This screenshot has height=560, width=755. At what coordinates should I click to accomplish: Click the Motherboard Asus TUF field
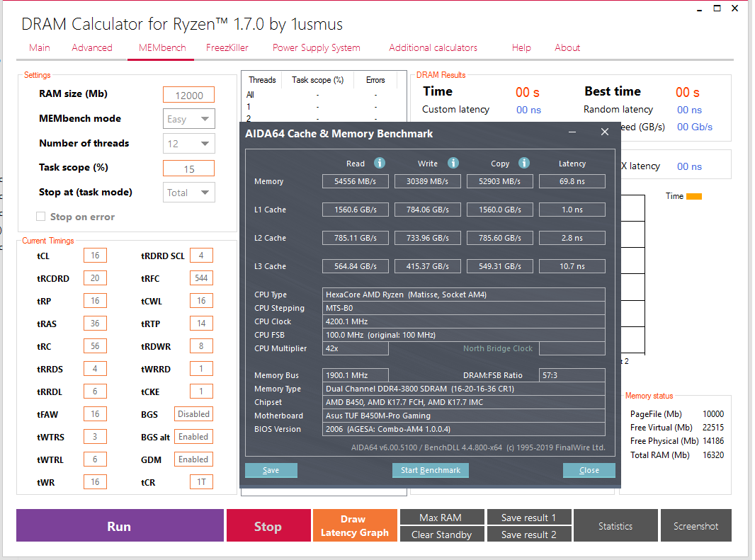point(464,416)
